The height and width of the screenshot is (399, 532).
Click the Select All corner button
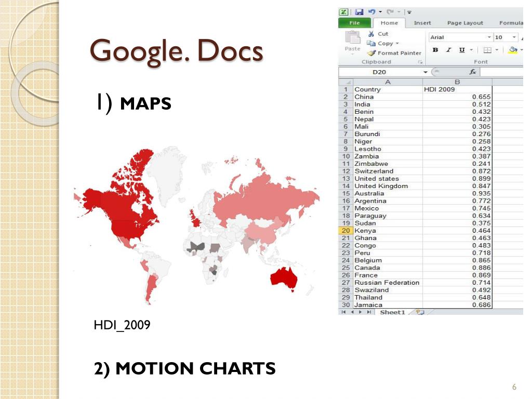pos(345,82)
